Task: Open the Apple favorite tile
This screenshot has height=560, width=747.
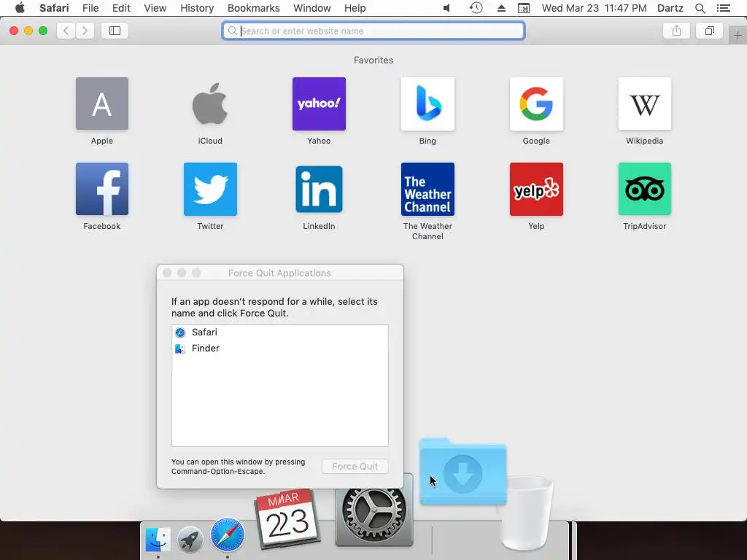Action: 102,104
